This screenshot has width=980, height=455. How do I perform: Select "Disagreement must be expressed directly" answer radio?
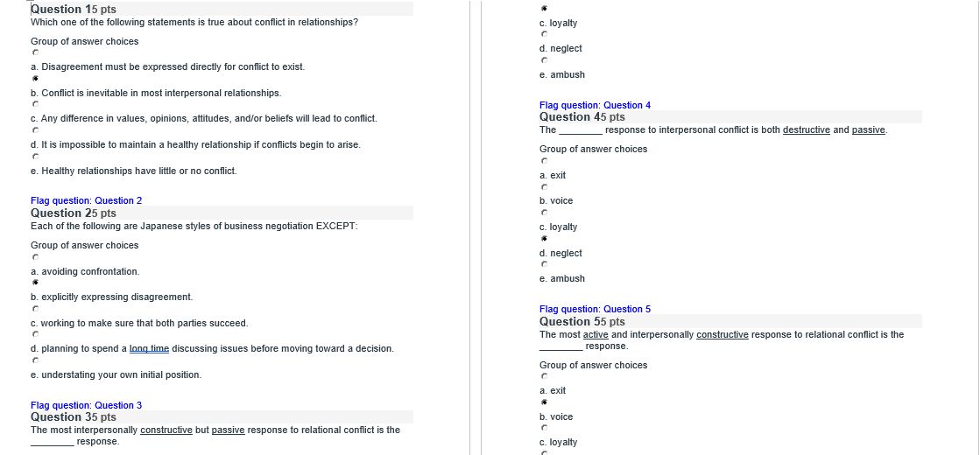(x=34, y=52)
